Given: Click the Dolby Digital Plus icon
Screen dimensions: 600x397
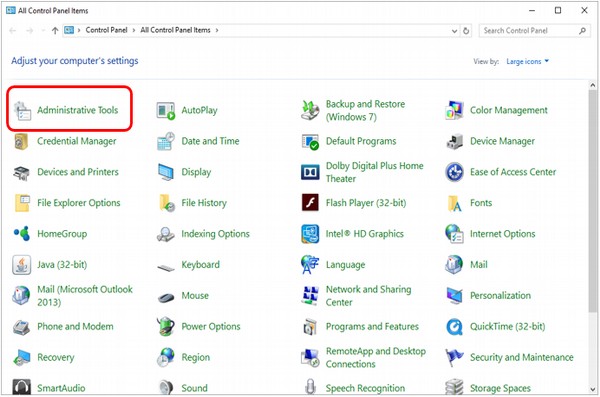Looking at the screenshot, I should point(310,172).
